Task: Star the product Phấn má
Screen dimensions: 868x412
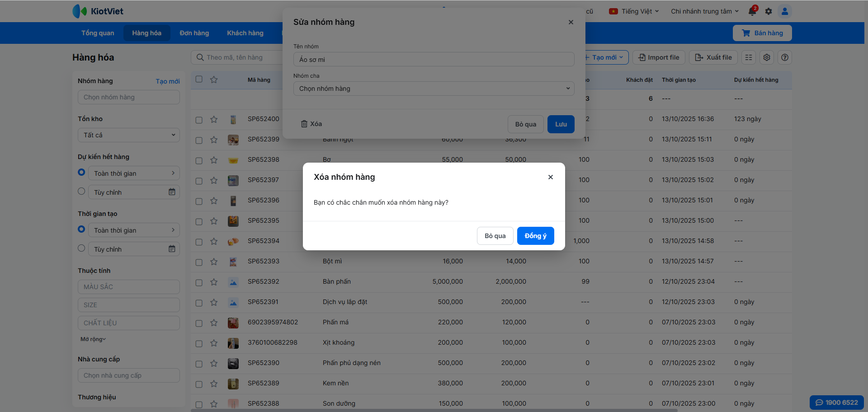Action: (x=214, y=323)
